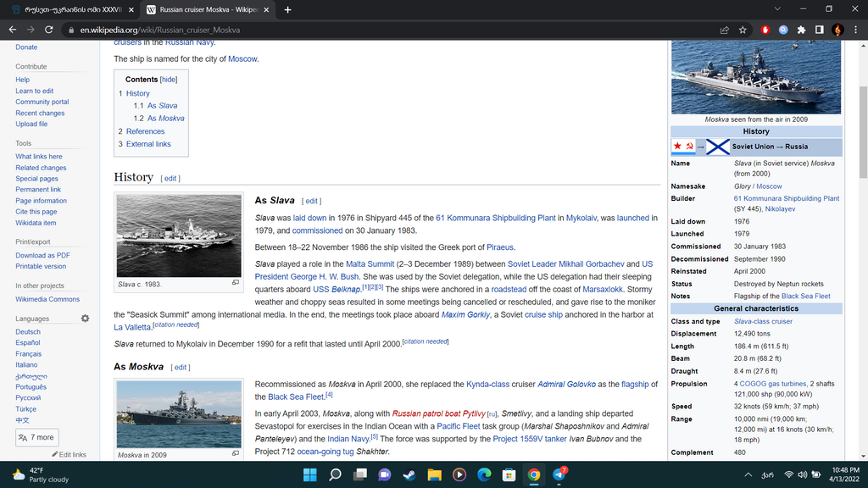Viewport: 868px width, 488px height.
Task: Open the Windows Start menu
Action: click(310, 474)
